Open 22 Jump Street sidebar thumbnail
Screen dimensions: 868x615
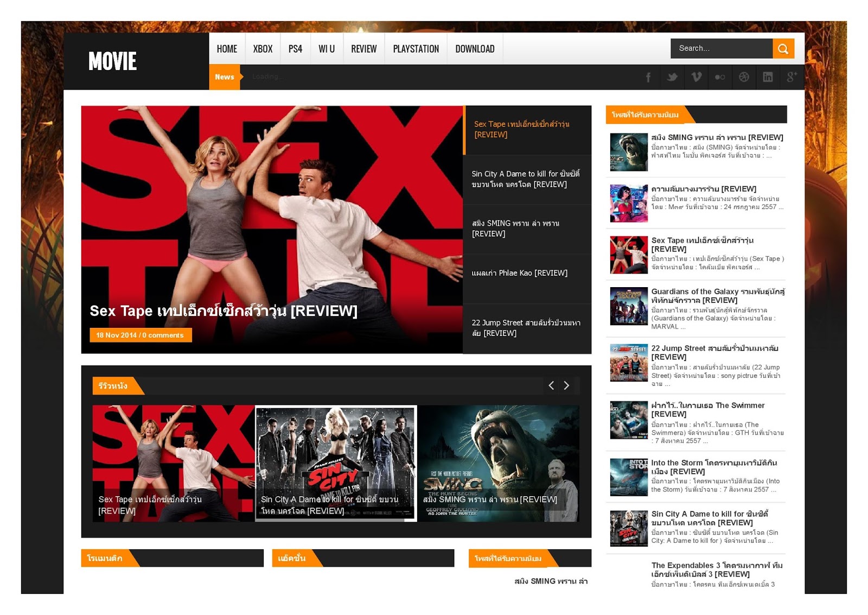pos(629,363)
